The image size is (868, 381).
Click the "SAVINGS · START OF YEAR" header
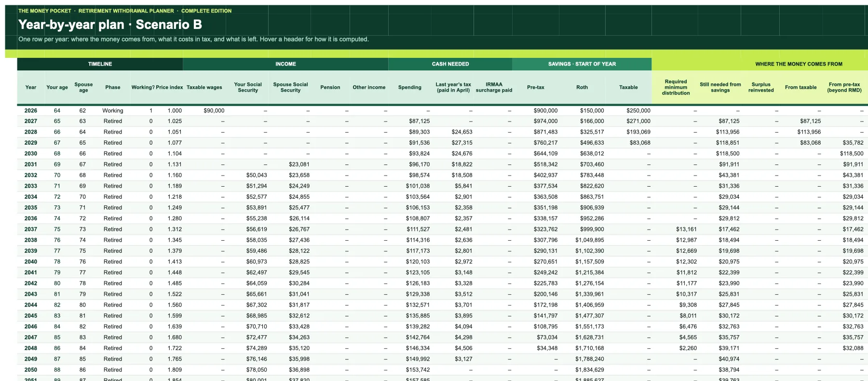pos(582,64)
